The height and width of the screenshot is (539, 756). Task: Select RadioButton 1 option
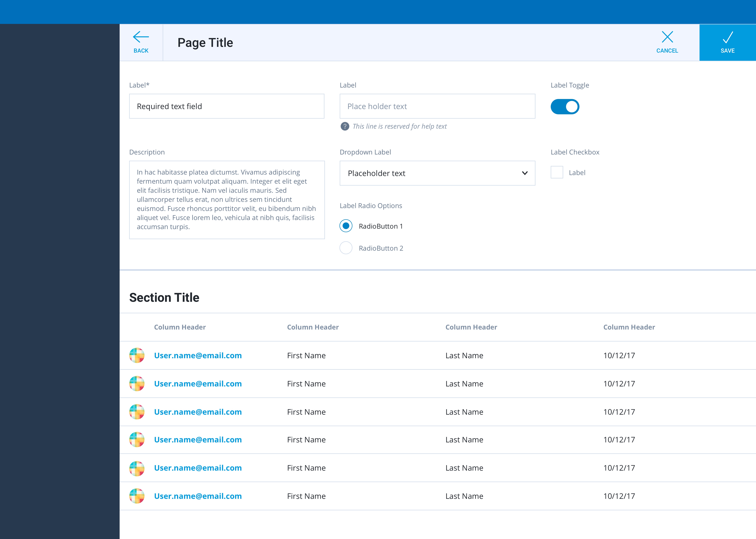[346, 226]
